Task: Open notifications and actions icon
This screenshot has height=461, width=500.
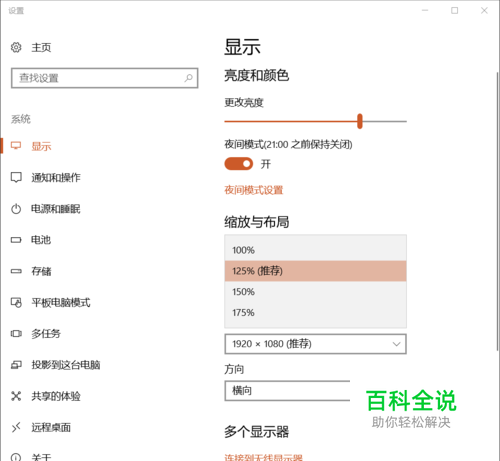Action: [16, 177]
